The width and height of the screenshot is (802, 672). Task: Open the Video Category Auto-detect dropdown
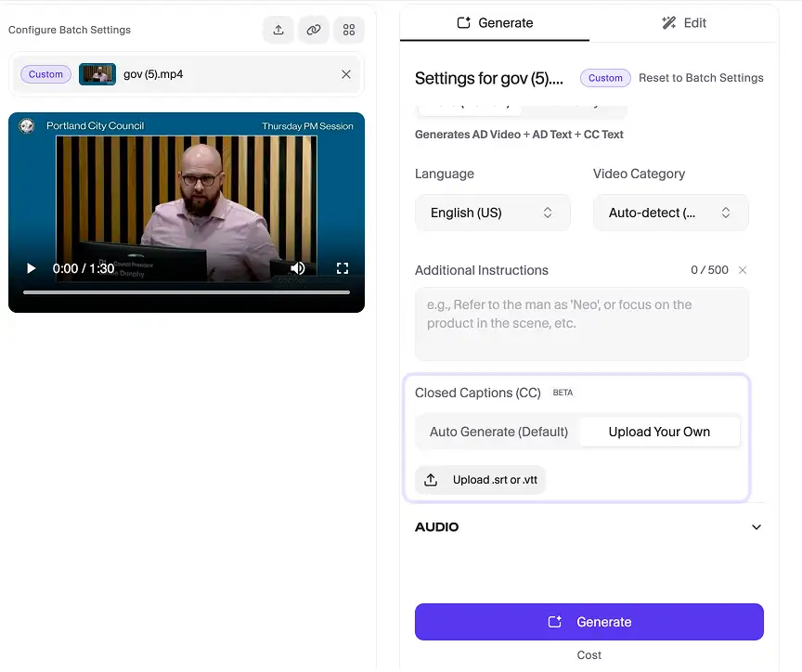coord(670,213)
